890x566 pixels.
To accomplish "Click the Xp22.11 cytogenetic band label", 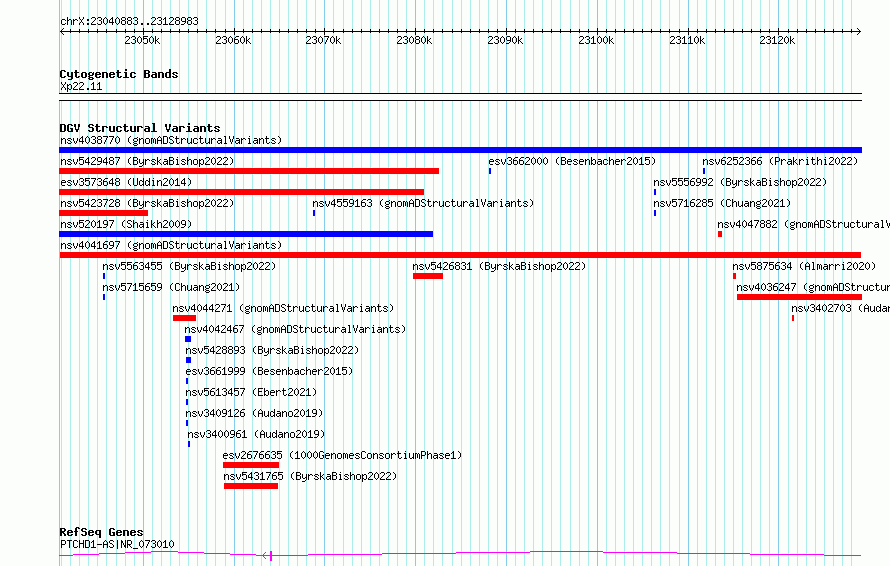I will (81, 87).
